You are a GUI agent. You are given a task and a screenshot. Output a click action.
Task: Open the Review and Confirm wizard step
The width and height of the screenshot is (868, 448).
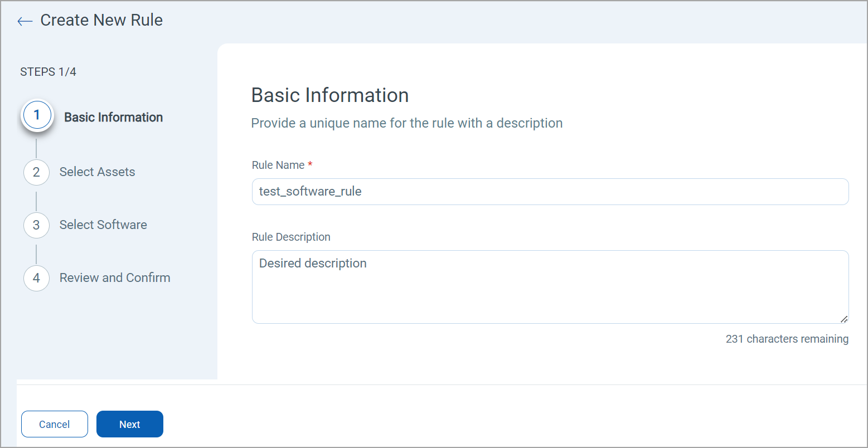(x=114, y=277)
